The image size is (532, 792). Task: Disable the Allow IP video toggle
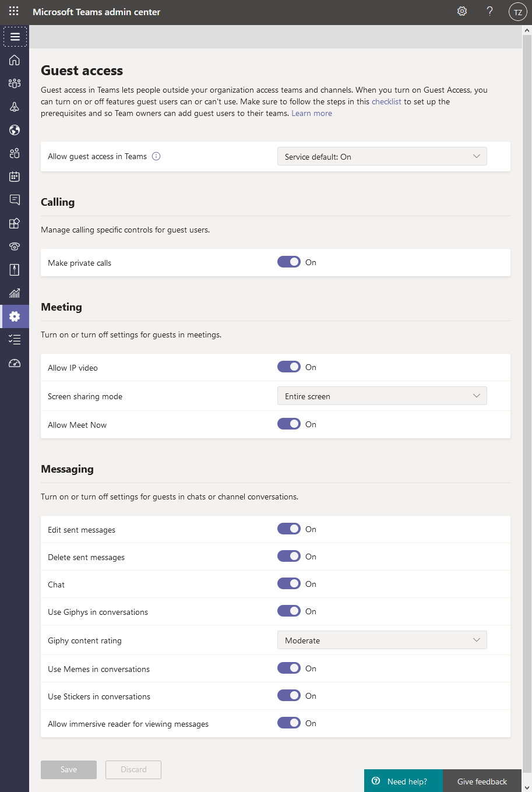[289, 367]
